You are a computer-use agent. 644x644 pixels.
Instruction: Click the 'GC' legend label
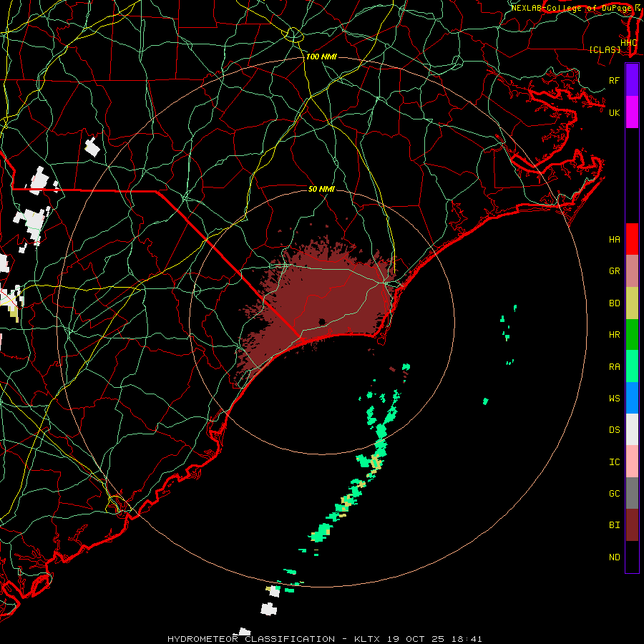coord(614,493)
